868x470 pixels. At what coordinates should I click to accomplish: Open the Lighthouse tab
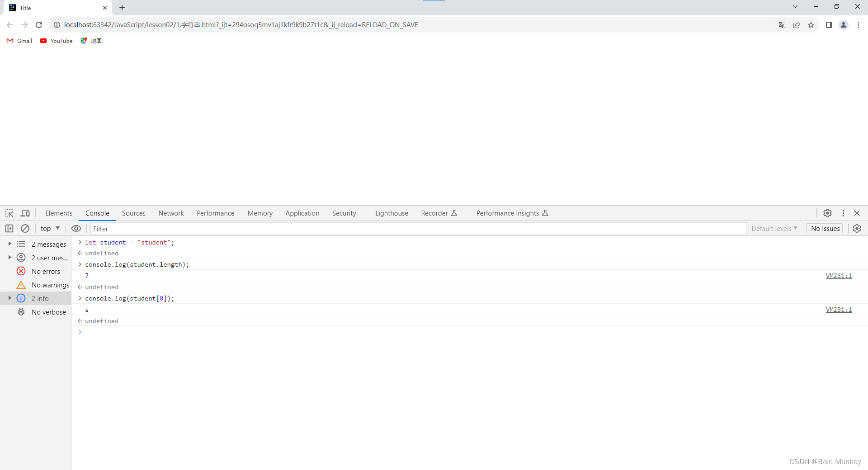click(x=392, y=213)
